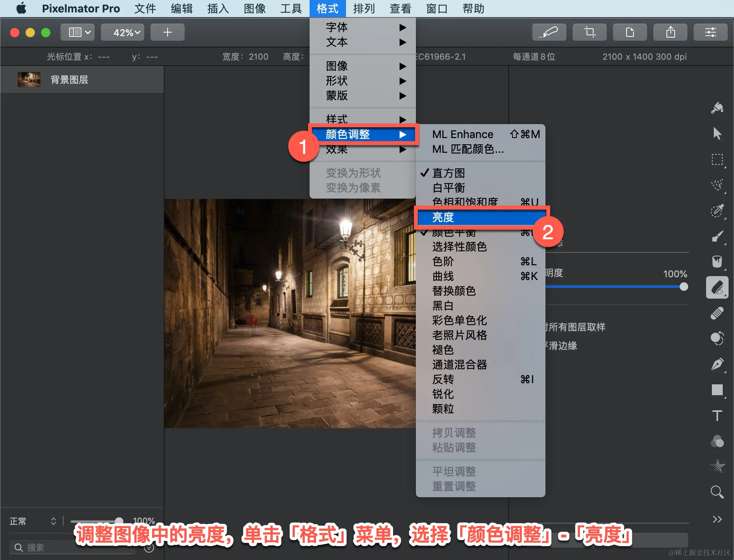
Task: Select the Effects sparkle tool
Action: click(717, 467)
